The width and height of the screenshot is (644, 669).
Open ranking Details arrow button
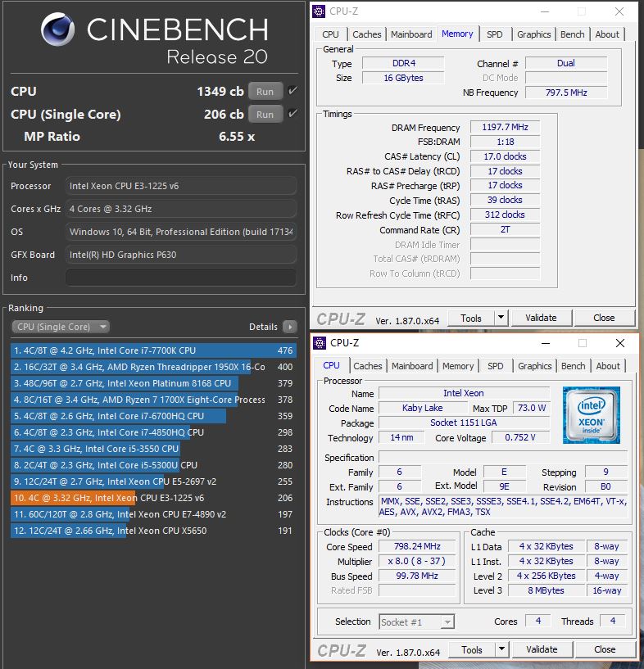pos(290,327)
